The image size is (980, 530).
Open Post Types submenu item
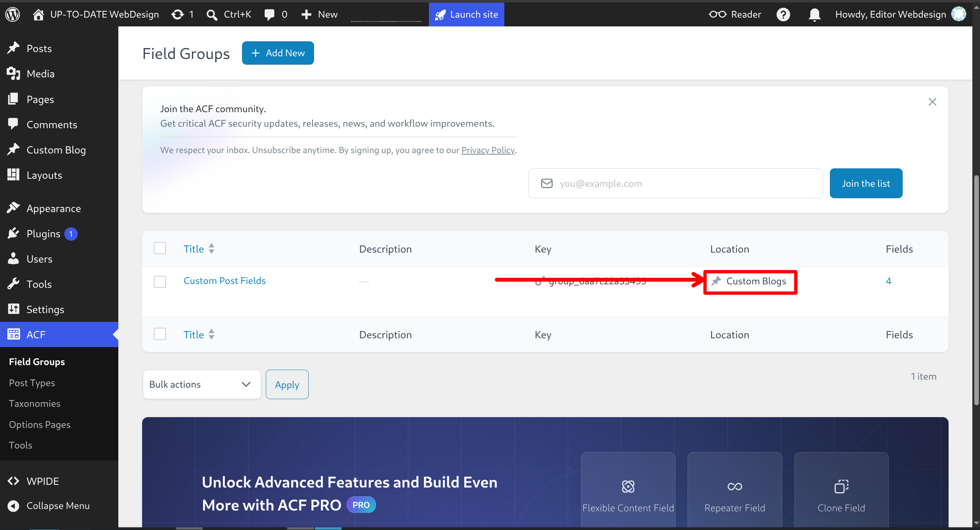(x=32, y=383)
